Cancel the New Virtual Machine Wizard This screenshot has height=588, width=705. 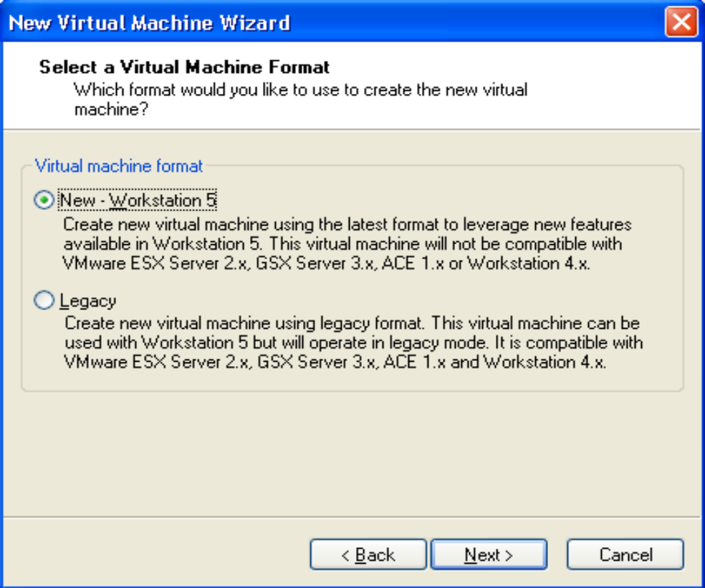tap(625, 555)
